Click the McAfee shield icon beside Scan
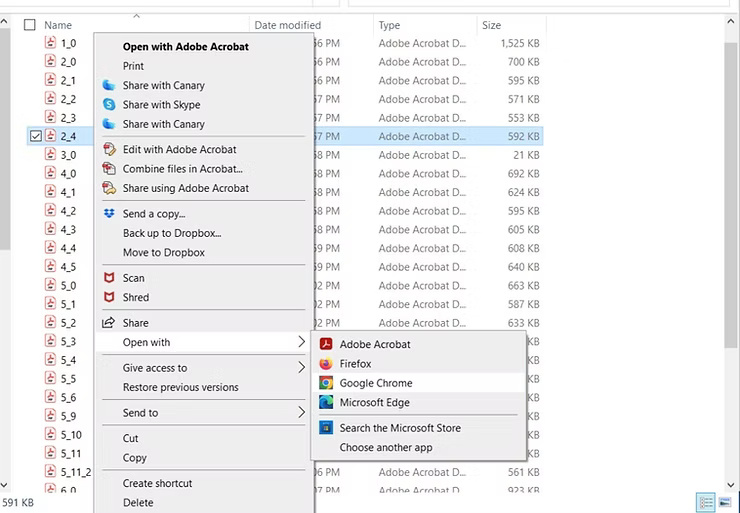Screen dimensions: 740x513 109,278
